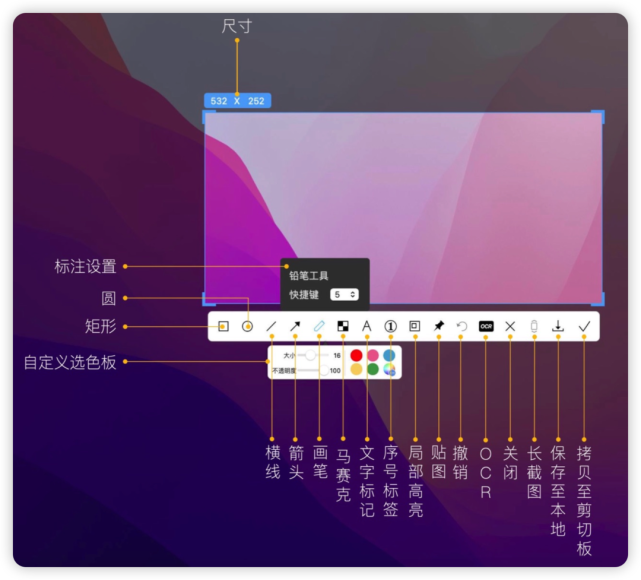Click the top-right selection corner handle
This screenshot has height=580, width=641.
pos(599,115)
